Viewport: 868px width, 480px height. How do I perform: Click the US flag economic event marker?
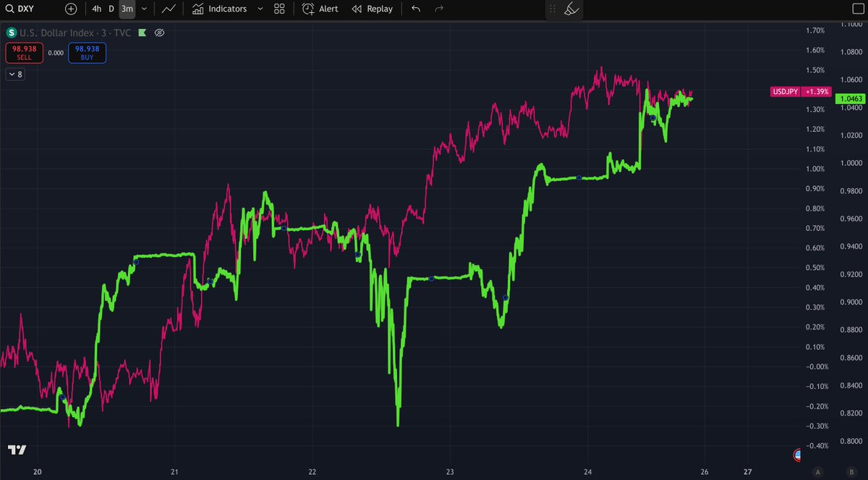[797, 455]
